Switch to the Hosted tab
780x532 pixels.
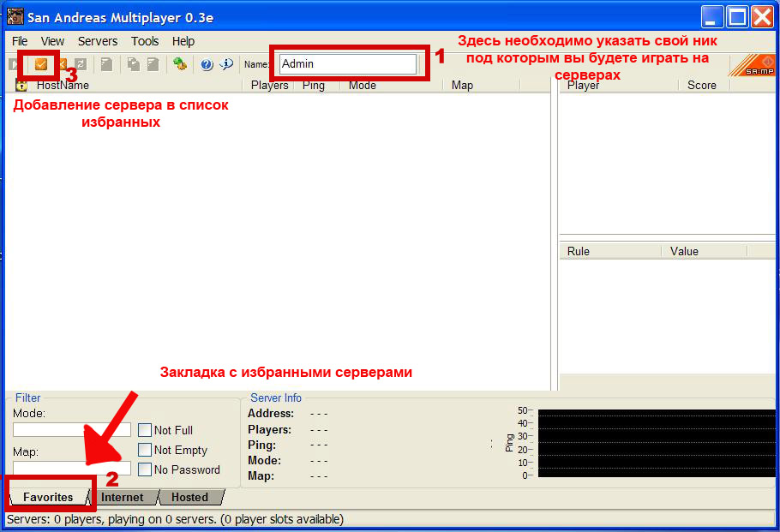click(189, 497)
